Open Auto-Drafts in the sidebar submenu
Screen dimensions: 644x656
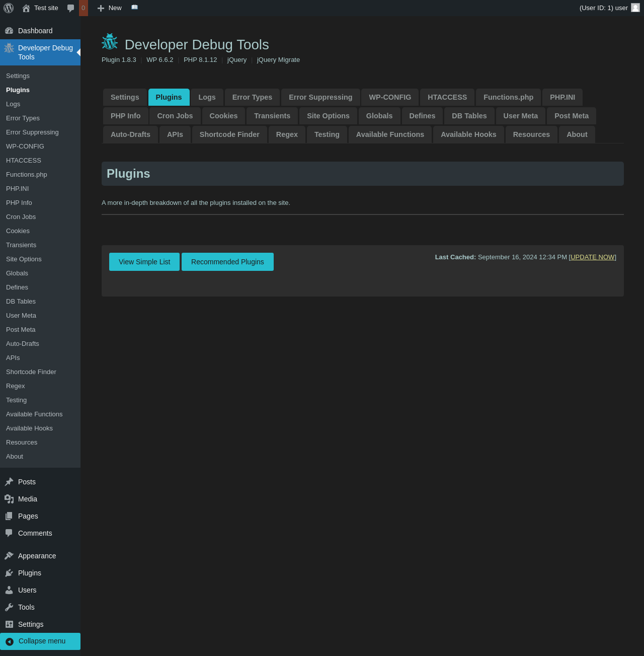(x=23, y=344)
